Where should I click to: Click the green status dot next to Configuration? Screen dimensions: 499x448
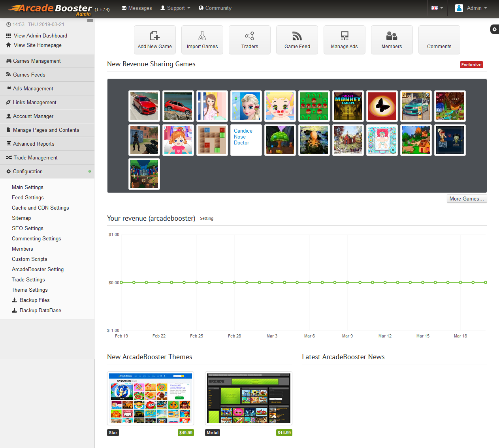(89, 171)
